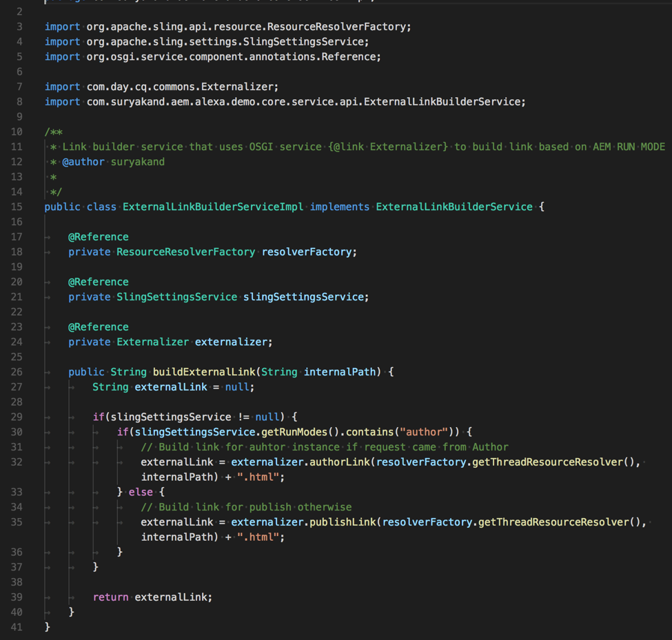Select the Externalizer import statement

[x=161, y=86]
